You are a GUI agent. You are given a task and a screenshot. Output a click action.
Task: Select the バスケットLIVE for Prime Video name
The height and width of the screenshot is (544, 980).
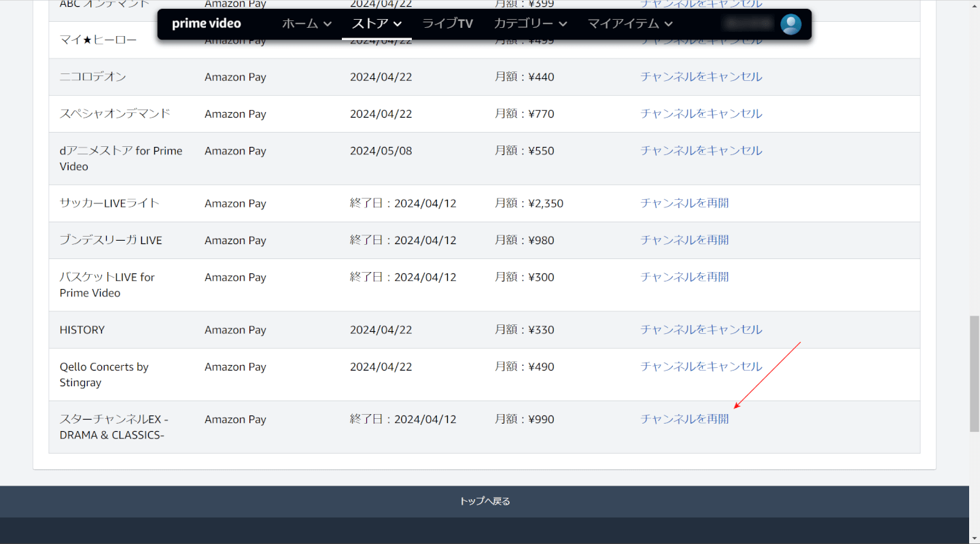point(107,285)
